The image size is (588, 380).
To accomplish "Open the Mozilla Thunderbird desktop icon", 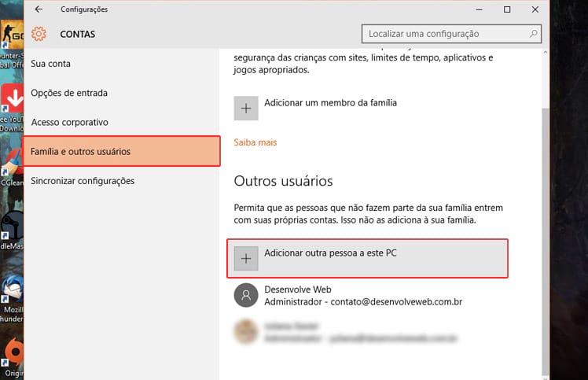I will point(12,290).
